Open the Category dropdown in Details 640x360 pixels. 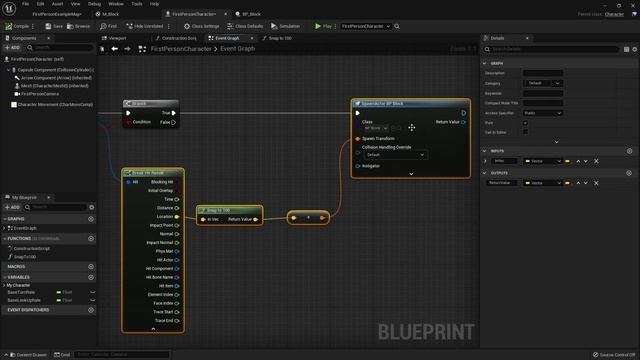[x=543, y=83]
